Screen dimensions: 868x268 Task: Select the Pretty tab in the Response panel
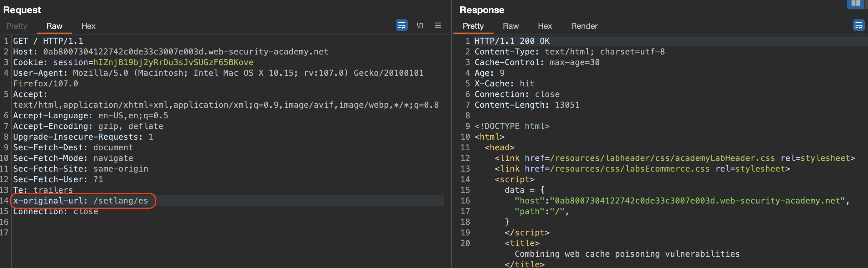click(473, 26)
